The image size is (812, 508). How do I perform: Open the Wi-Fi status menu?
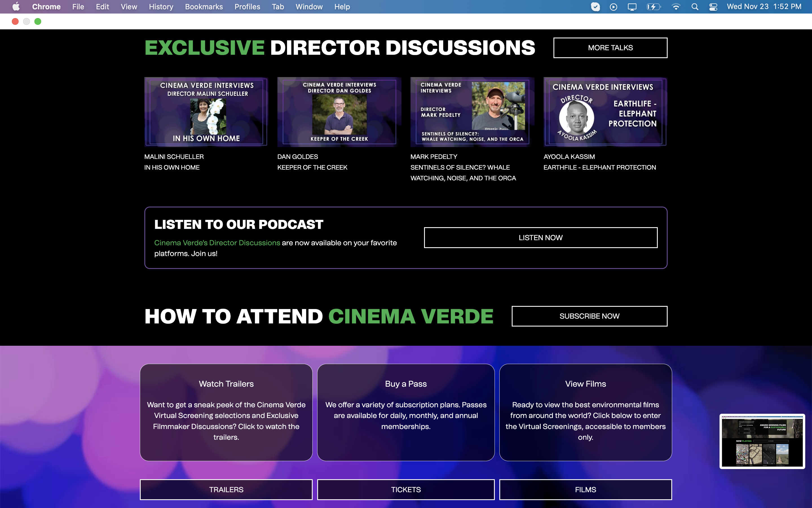676,7
